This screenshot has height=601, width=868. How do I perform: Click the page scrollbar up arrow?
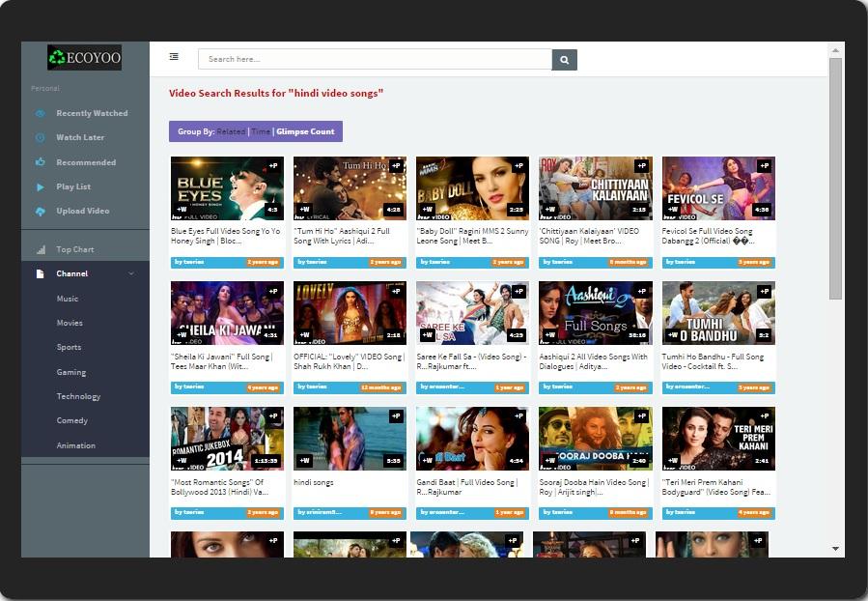[835, 50]
